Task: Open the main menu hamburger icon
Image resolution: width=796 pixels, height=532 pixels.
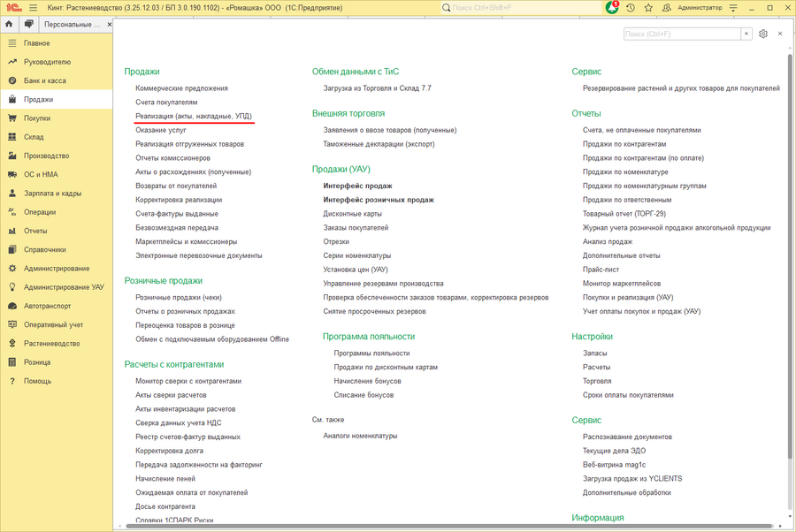Action: click(33, 8)
